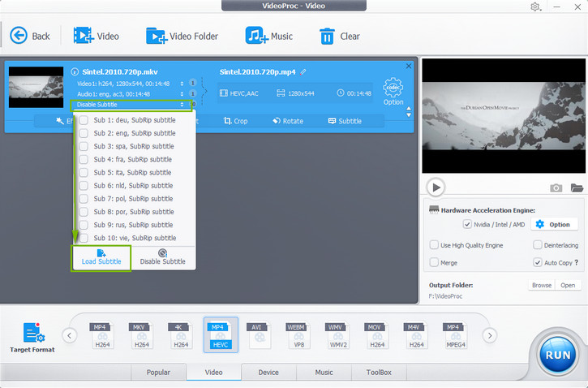Select MKV H264 format preset

pyautogui.click(x=141, y=335)
